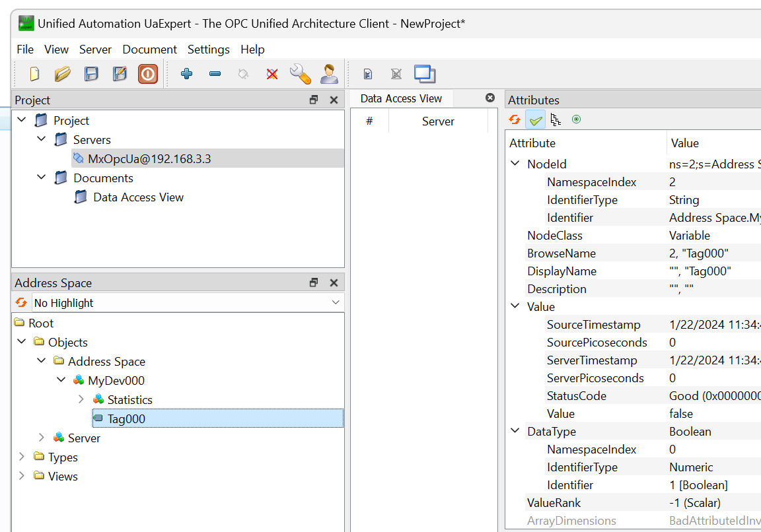Close the Data Access View tab

click(x=490, y=98)
